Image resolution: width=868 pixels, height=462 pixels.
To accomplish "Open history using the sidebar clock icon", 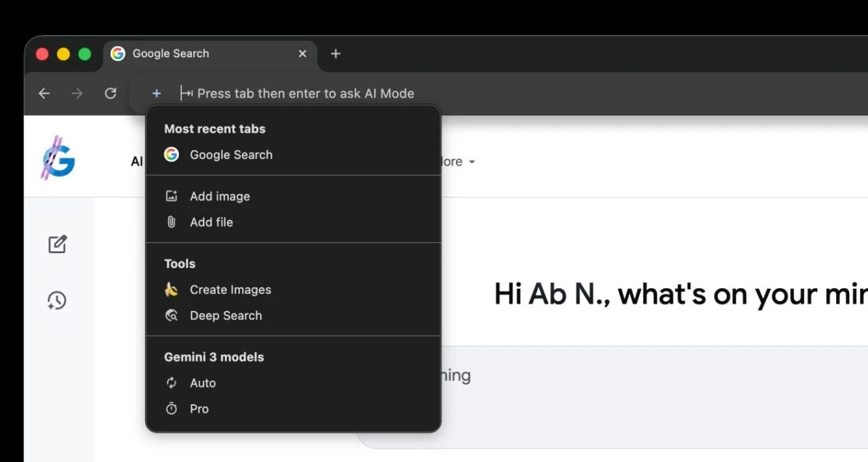I will (57, 300).
